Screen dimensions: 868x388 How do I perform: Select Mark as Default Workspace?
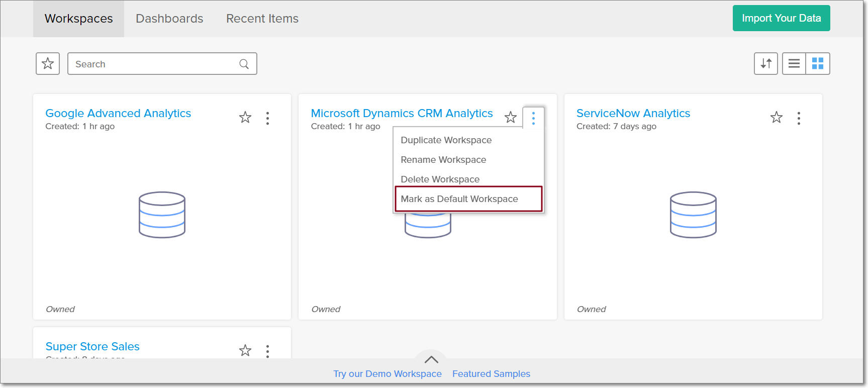click(x=459, y=199)
